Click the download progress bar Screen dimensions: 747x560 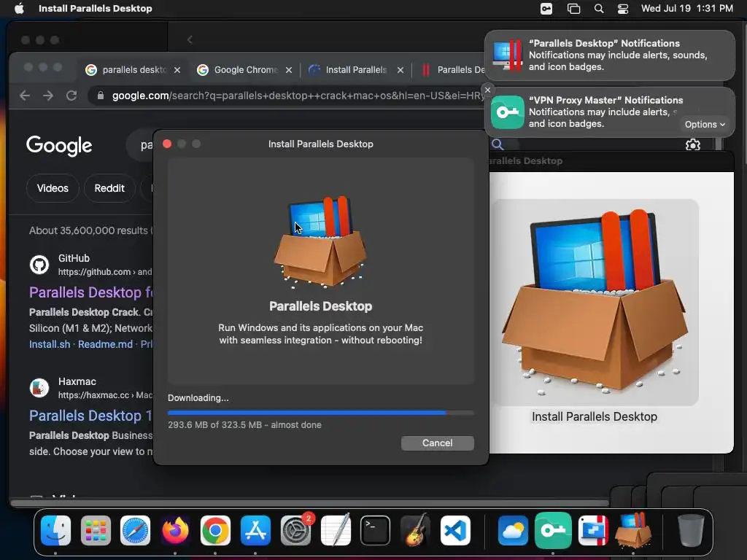[321, 413]
